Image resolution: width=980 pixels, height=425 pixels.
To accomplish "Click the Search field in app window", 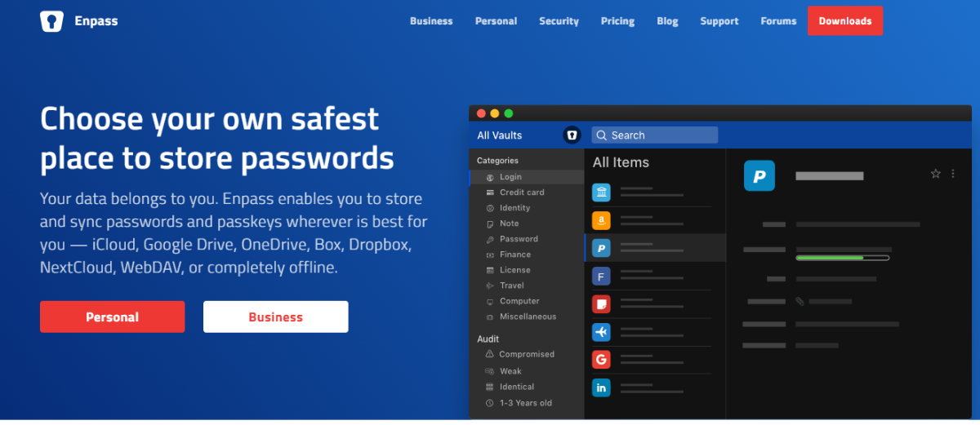I will [x=654, y=135].
